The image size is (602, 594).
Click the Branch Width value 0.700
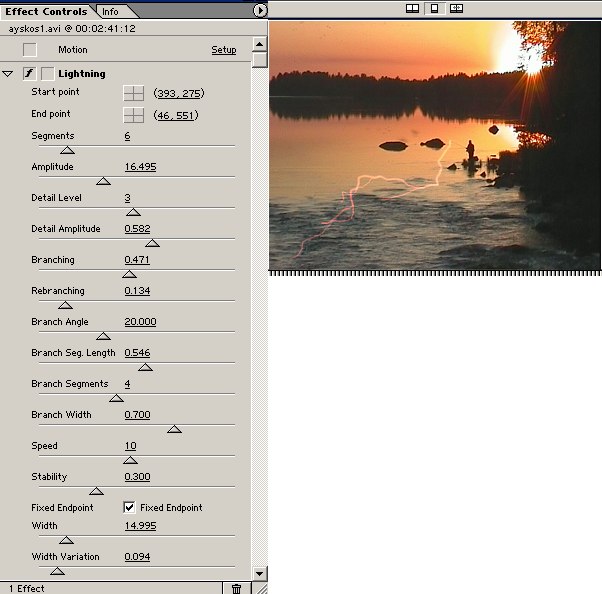(137, 415)
